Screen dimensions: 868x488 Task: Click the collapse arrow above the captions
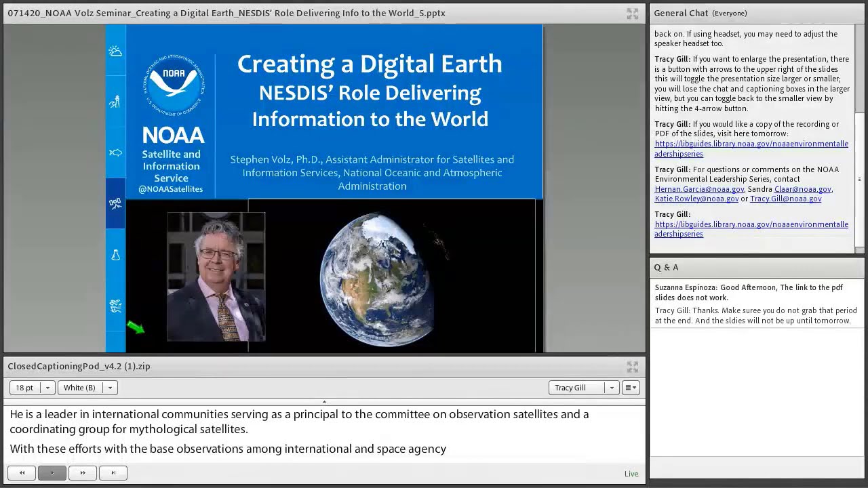pyautogui.click(x=324, y=402)
